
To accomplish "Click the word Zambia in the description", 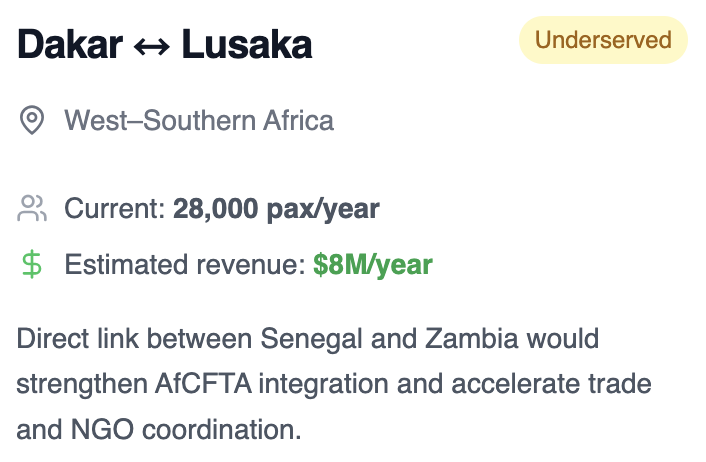I will point(471,339).
